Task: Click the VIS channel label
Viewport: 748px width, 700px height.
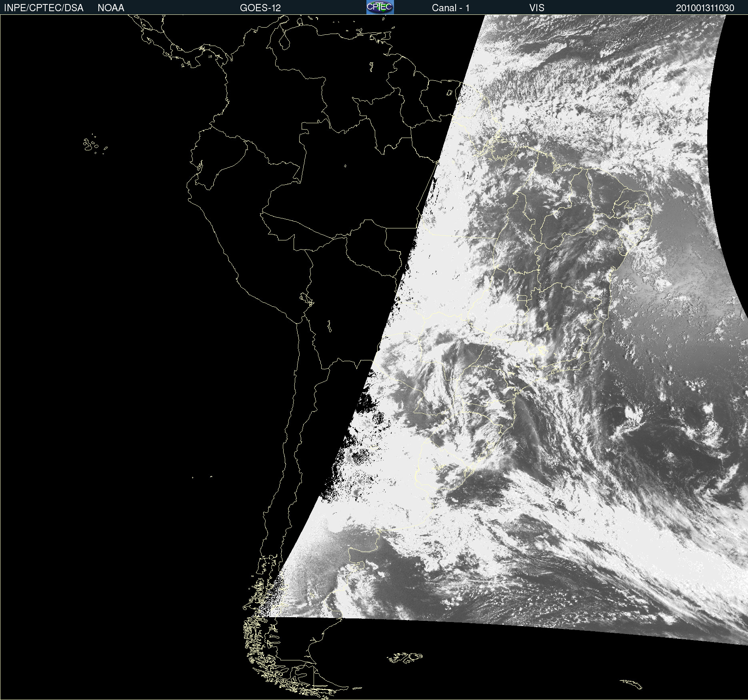Action: click(x=537, y=8)
